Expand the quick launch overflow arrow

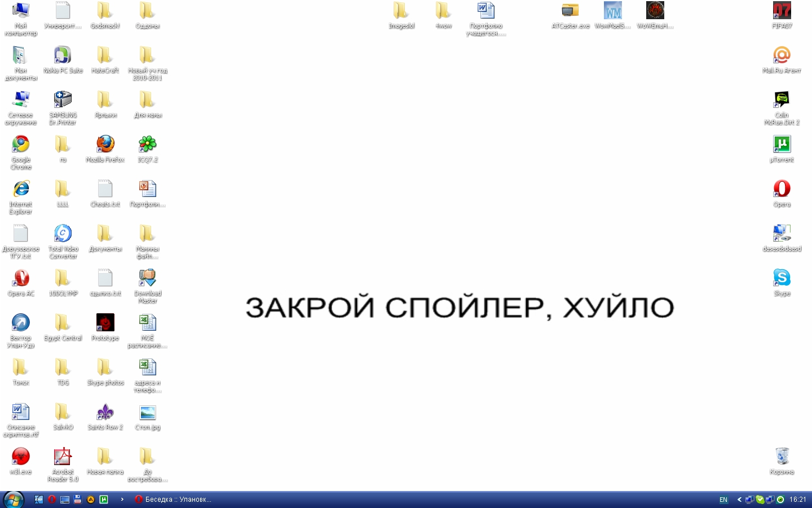(122, 500)
